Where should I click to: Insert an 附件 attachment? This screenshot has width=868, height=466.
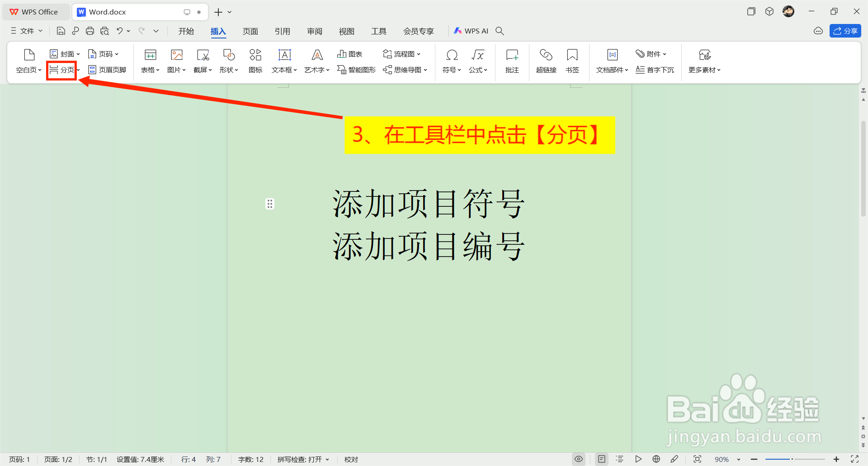[651, 54]
